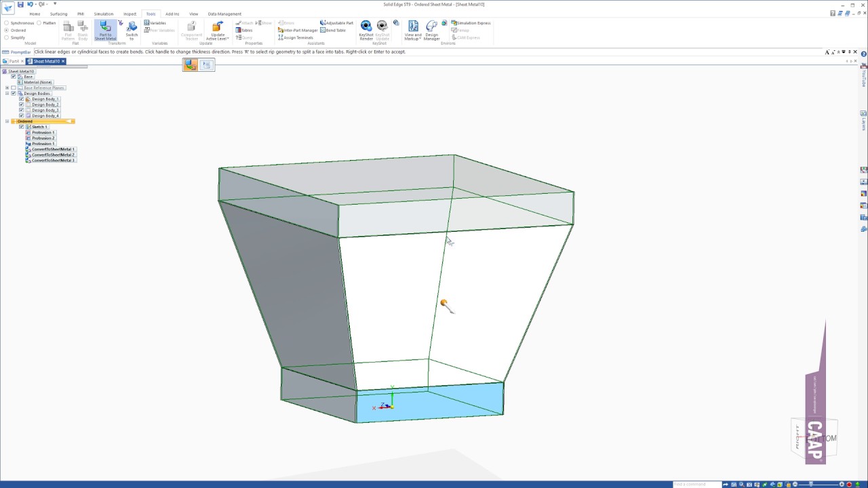The image size is (868, 488).
Task: Toggle the Base checkbox in the tree
Action: click(x=13, y=77)
